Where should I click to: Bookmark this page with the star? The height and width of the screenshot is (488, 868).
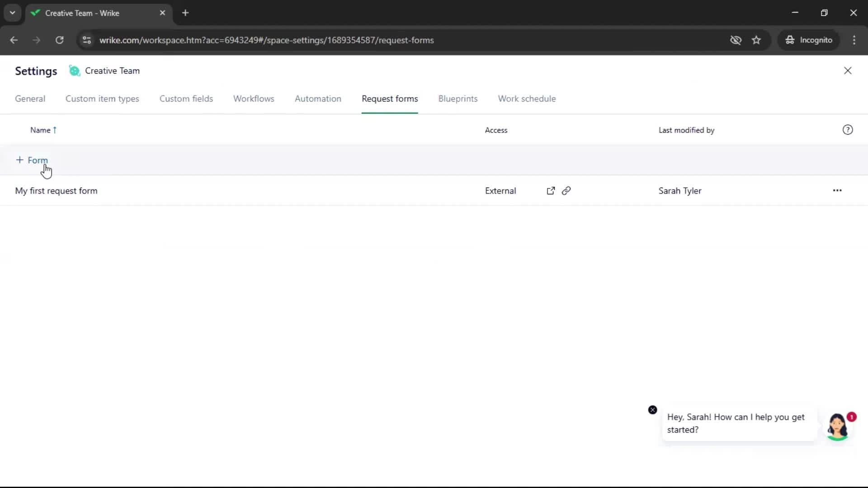coord(756,40)
